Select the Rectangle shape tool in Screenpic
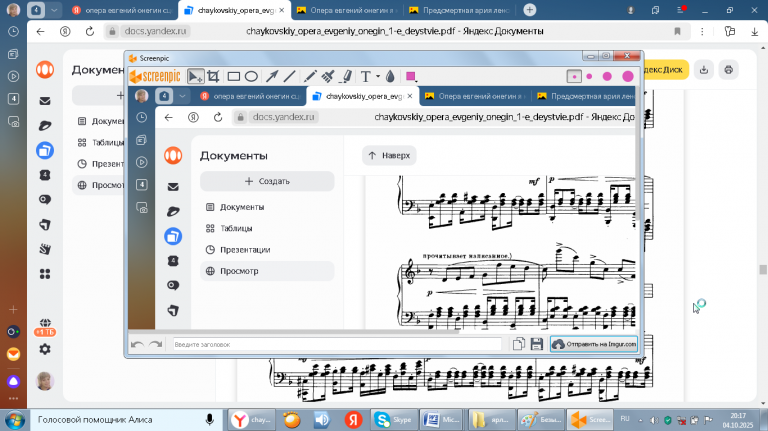The image size is (768, 431). tap(234, 76)
